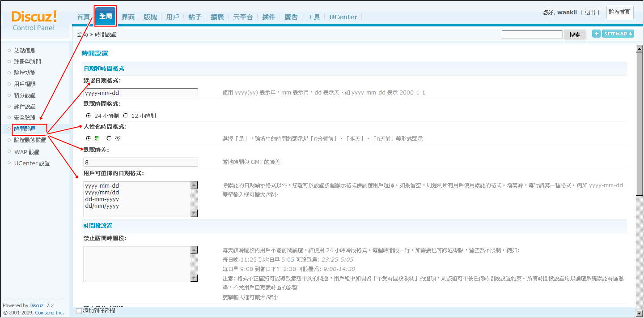Choose 否 for 人性化時間格式
Image resolution: width=644 pixels, height=318 pixels.
(x=109, y=139)
